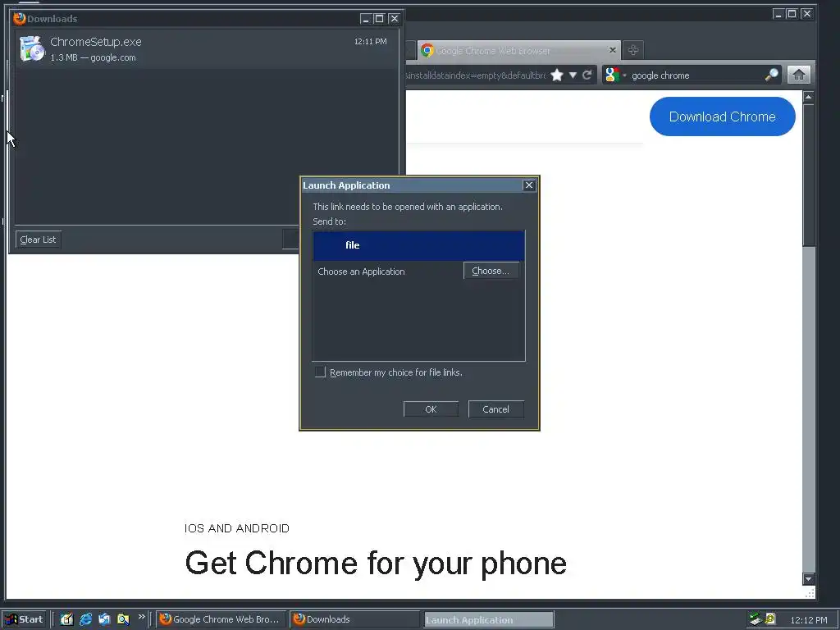
Task: Click the Google search engine icon
Action: [612, 75]
